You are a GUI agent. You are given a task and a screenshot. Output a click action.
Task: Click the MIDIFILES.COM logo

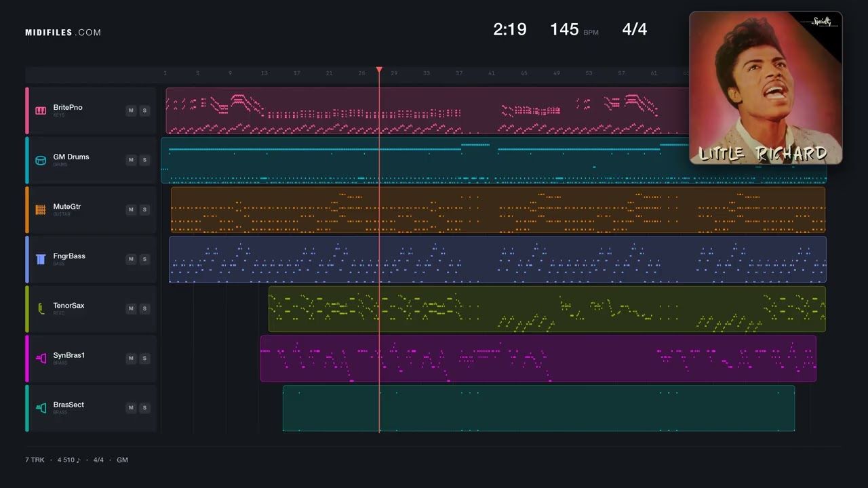click(63, 33)
